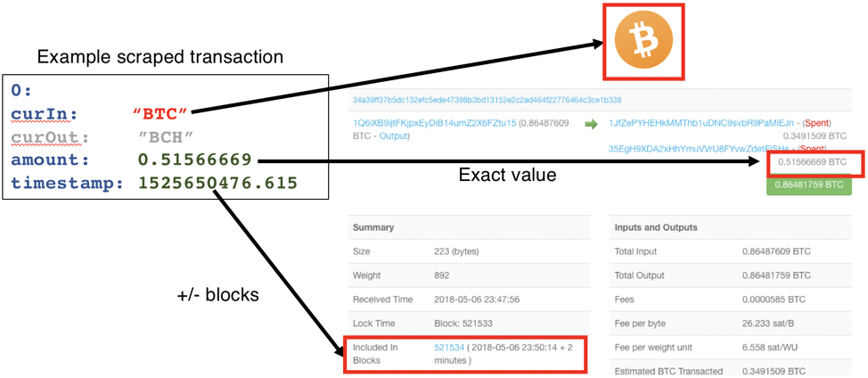Click the green arrow between input and output addresses
Screen dimensions: 868x378
tap(592, 124)
